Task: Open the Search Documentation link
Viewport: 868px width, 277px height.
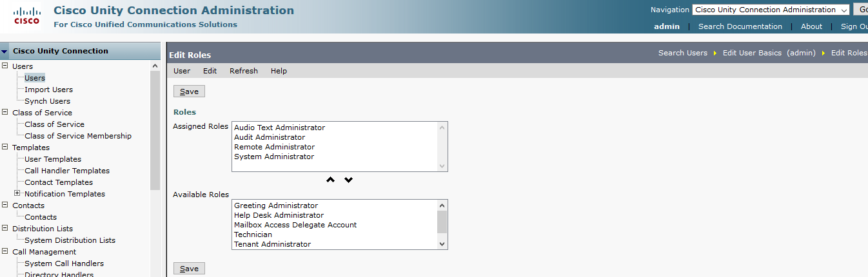Action: click(x=740, y=26)
